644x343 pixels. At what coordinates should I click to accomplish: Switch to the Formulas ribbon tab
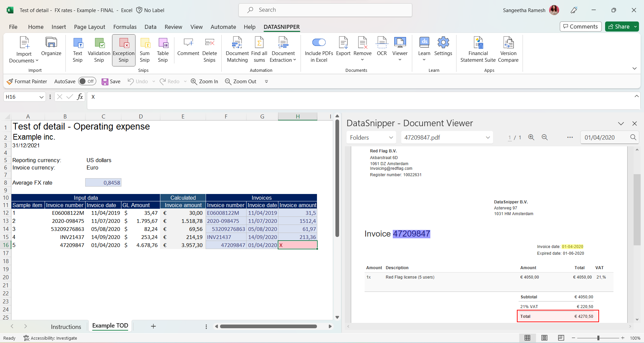(x=125, y=27)
